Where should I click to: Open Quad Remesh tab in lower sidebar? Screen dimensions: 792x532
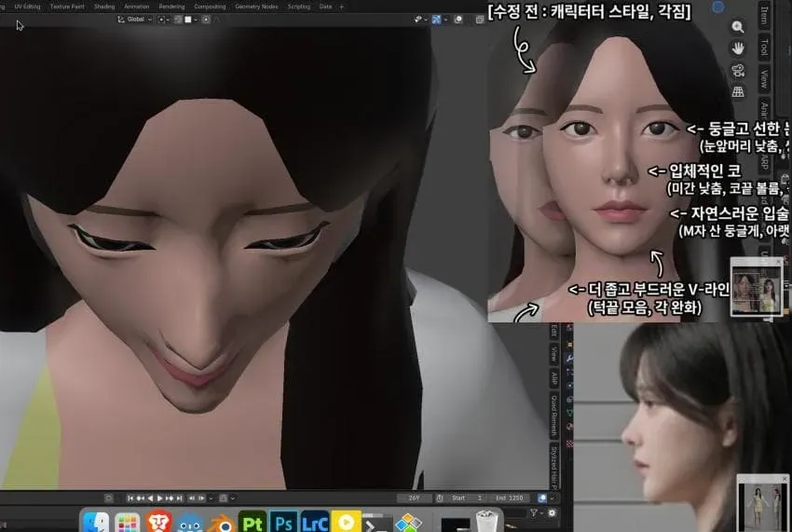[554, 416]
